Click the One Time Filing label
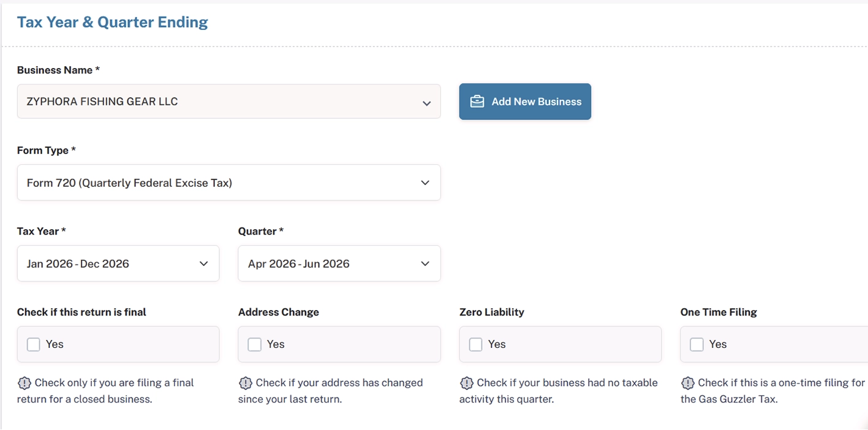The width and height of the screenshot is (868, 430). pos(719,312)
